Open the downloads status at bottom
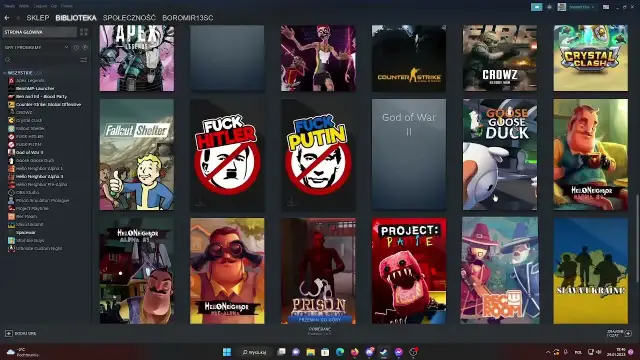The height and width of the screenshot is (360, 640). (320, 331)
